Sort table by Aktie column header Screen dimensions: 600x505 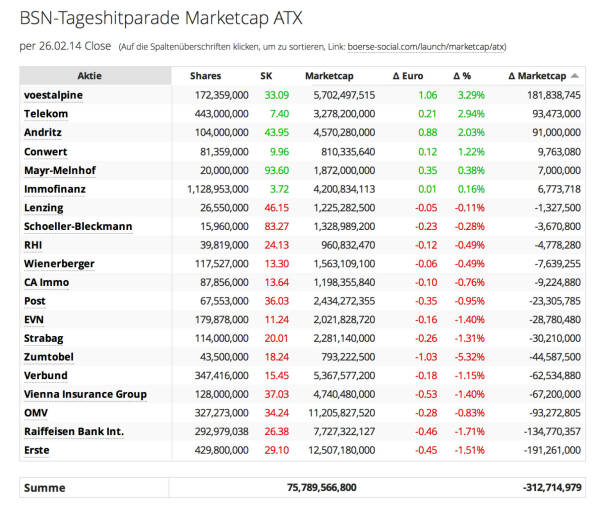tap(90, 76)
